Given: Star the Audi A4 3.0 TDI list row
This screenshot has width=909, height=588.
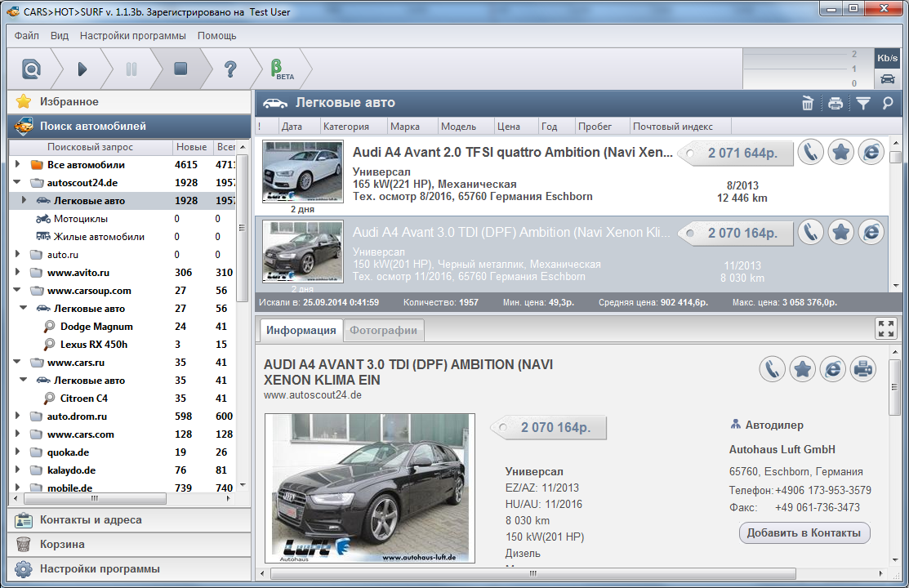Looking at the screenshot, I should pos(840,232).
